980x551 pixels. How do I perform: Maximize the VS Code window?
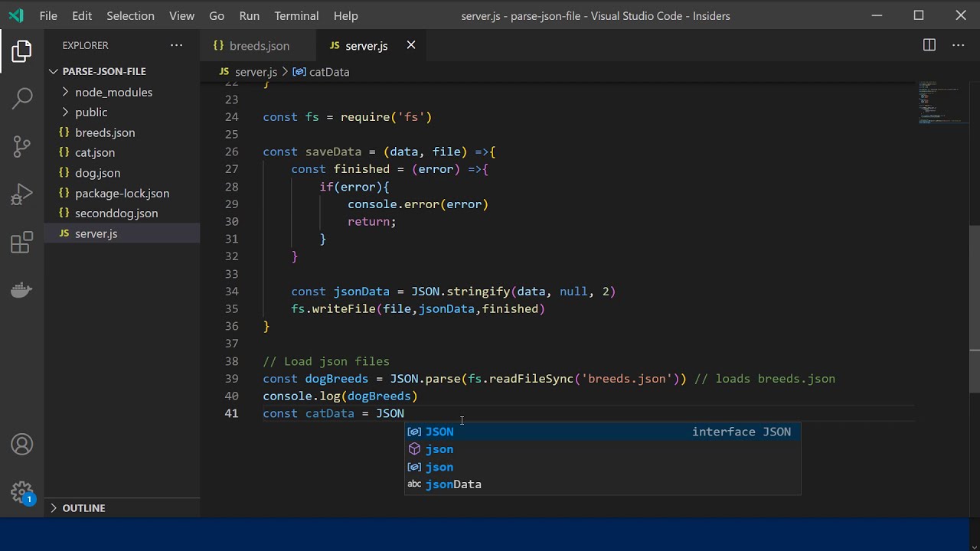pyautogui.click(x=919, y=15)
